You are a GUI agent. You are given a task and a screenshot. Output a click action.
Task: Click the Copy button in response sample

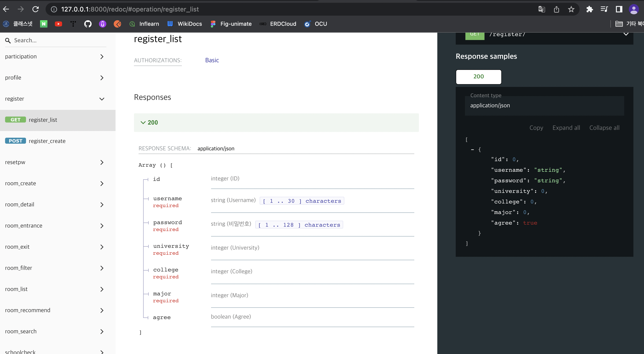536,128
